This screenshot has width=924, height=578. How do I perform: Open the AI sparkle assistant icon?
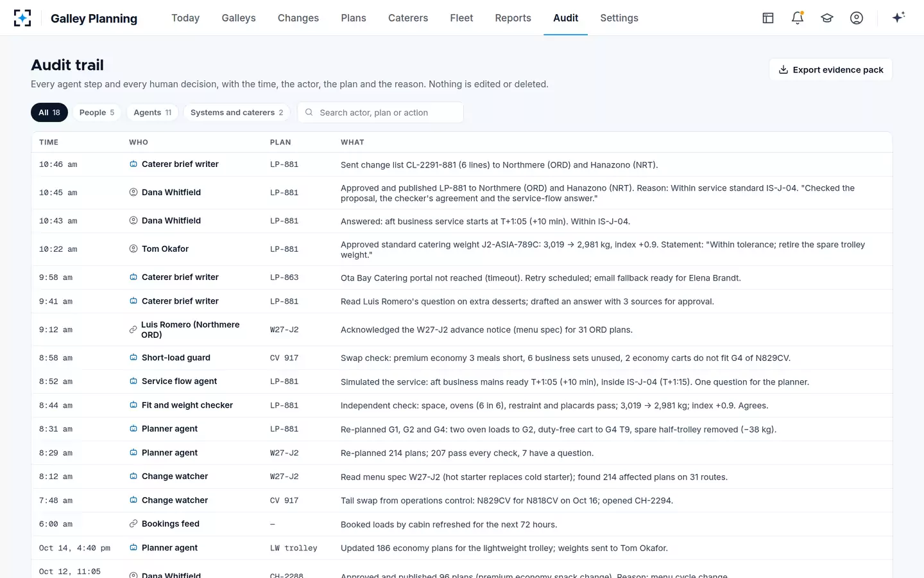898,17
